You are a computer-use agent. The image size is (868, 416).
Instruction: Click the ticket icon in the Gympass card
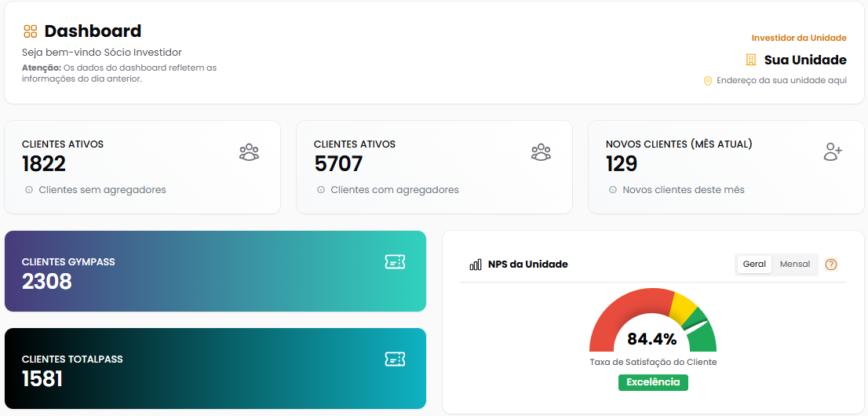pos(396,262)
